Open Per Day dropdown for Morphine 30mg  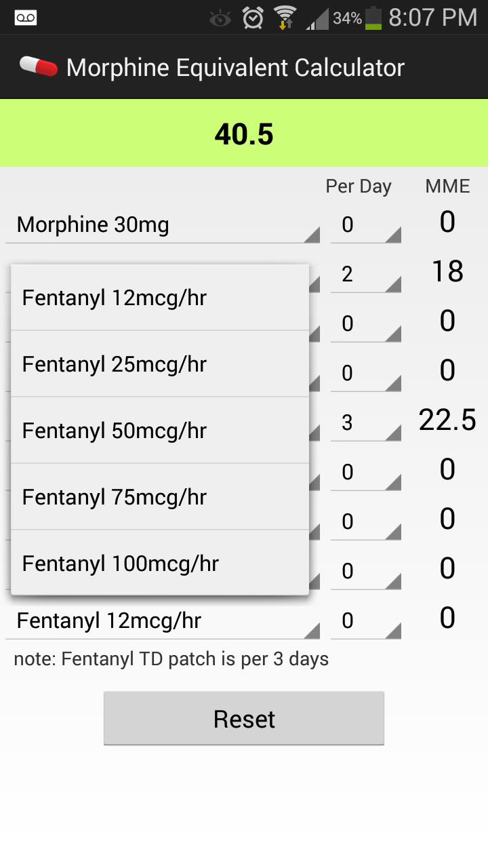click(x=365, y=225)
